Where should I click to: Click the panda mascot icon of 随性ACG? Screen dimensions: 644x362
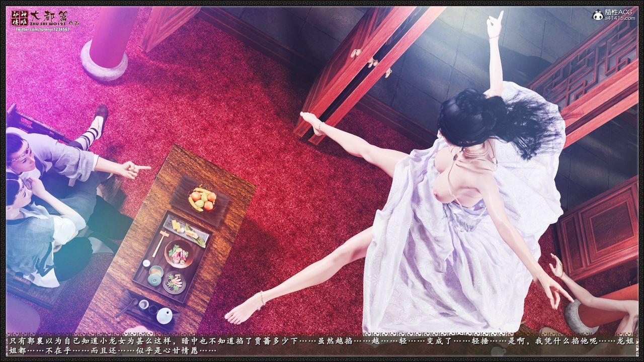(598, 15)
